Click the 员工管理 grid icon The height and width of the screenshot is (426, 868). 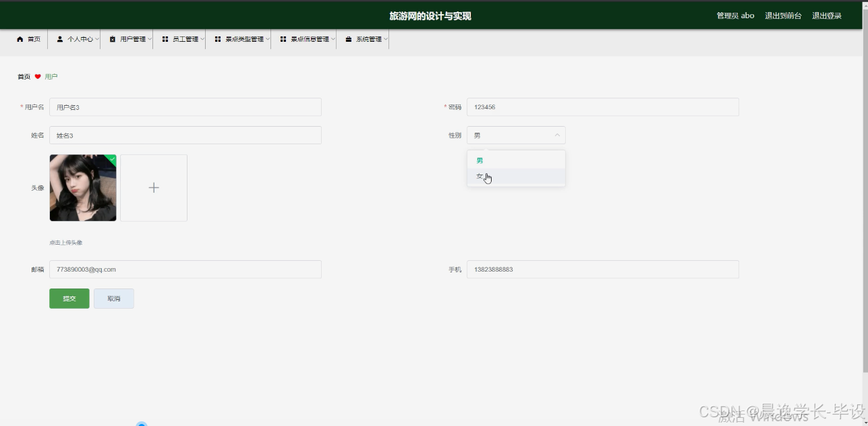[x=165, y=38]
